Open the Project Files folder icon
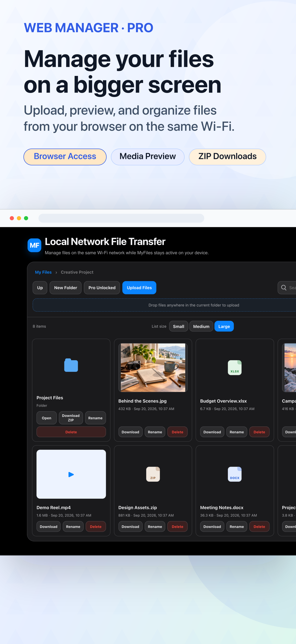 (71, 365)
